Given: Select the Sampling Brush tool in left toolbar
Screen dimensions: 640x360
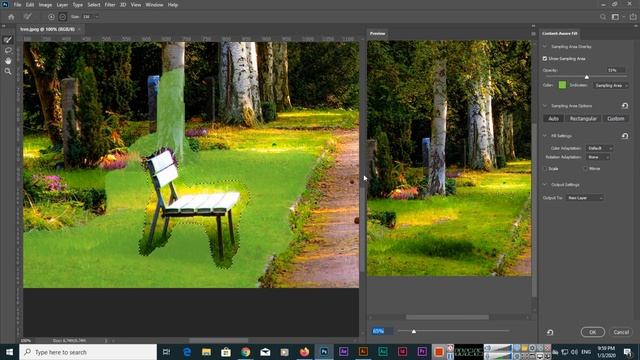Looking at the screenshot, I should pos(8,40).
